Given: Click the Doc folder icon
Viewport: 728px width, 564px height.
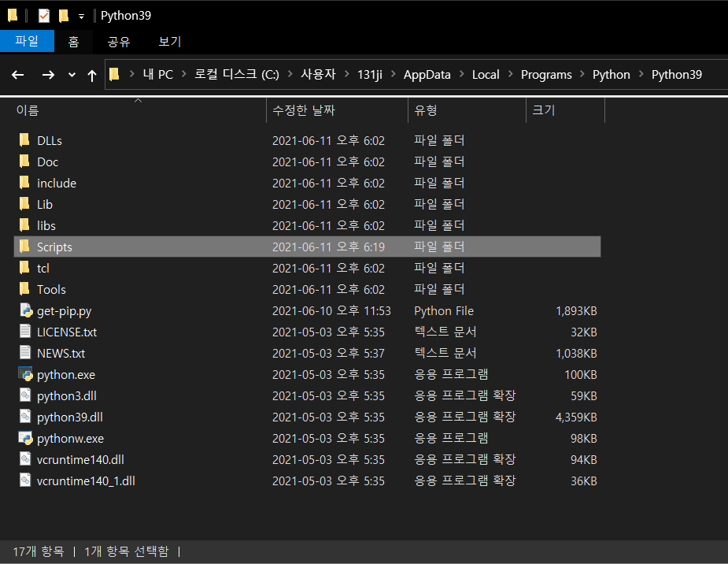Looking at the screenshot, I should click(24, 161).
